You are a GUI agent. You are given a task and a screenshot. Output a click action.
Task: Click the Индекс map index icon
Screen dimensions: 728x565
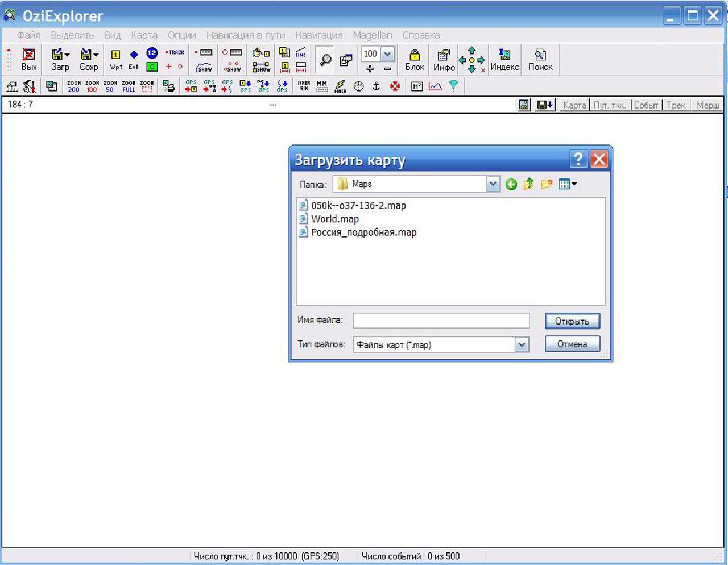(504, 60)
